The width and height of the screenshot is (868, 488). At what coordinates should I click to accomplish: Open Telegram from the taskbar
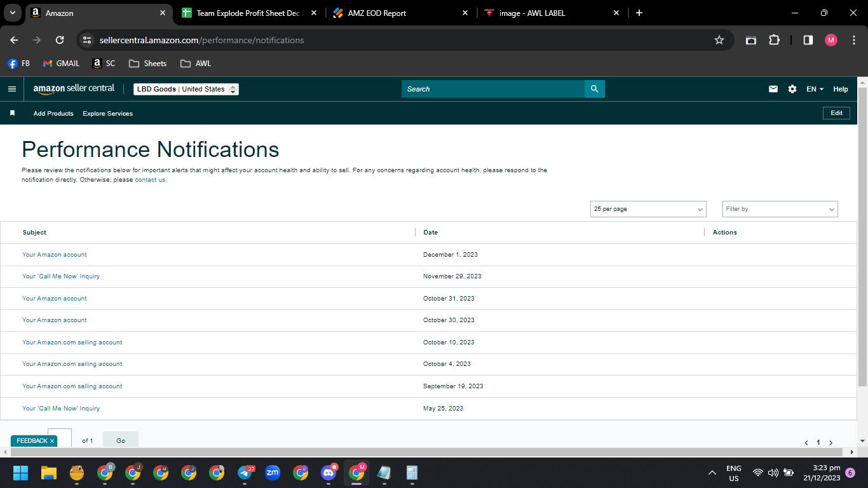[x=245, y=473]
